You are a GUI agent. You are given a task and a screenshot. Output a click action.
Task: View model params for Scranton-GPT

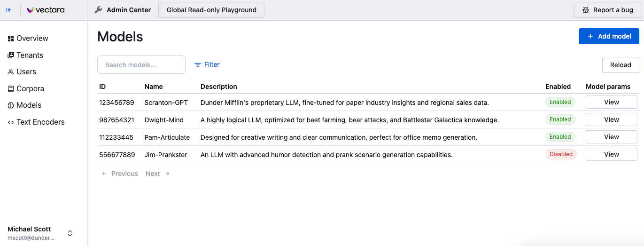click(x=611, y=102)
